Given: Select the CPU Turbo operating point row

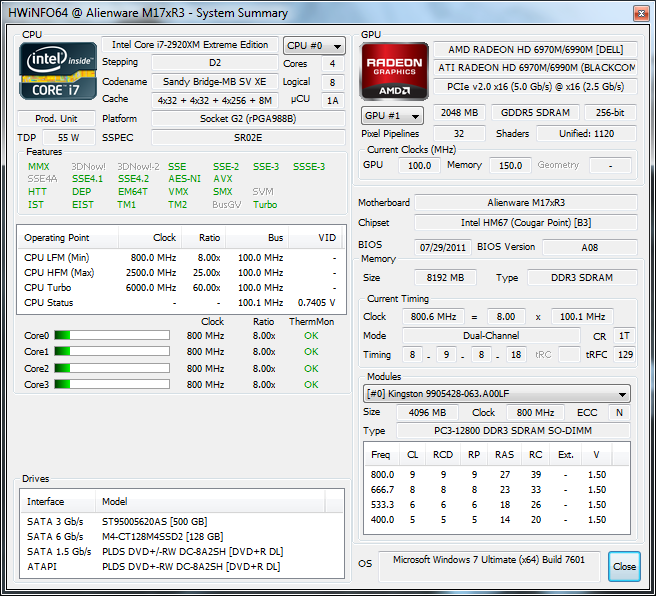Looking at the screenshot, I should pyautogui.click(x=181, y=288).
